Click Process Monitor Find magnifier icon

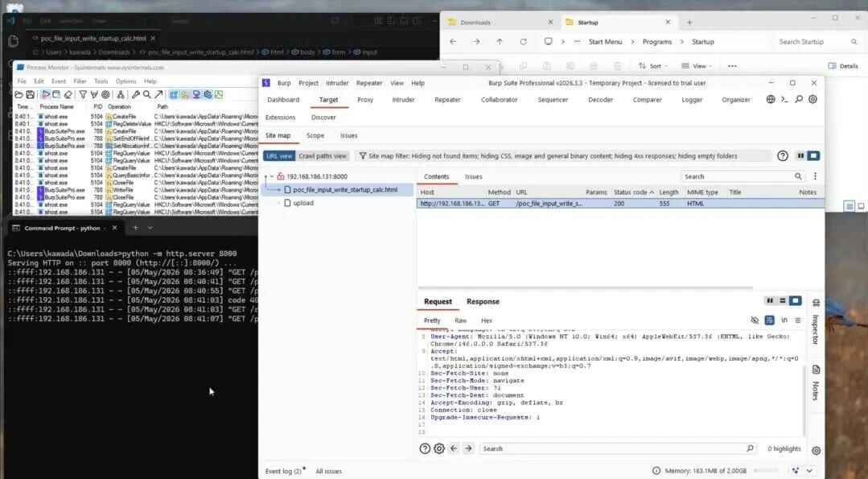click(x=146, y=95)
